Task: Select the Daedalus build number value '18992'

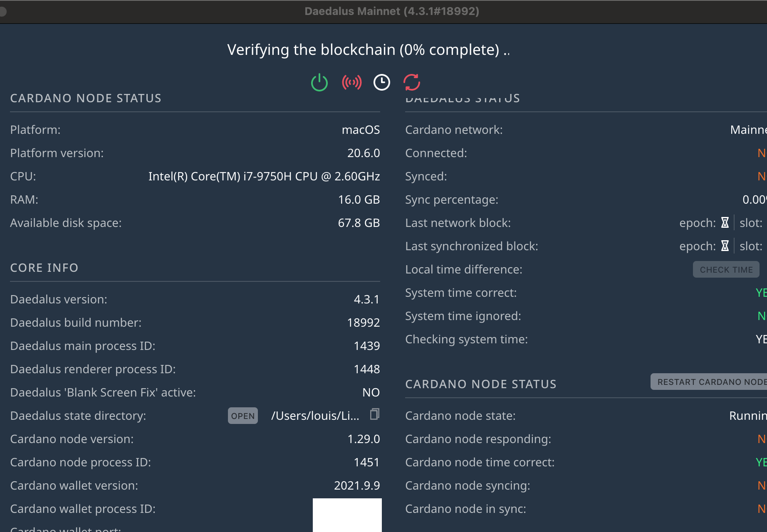Action: tap(364, 323)
